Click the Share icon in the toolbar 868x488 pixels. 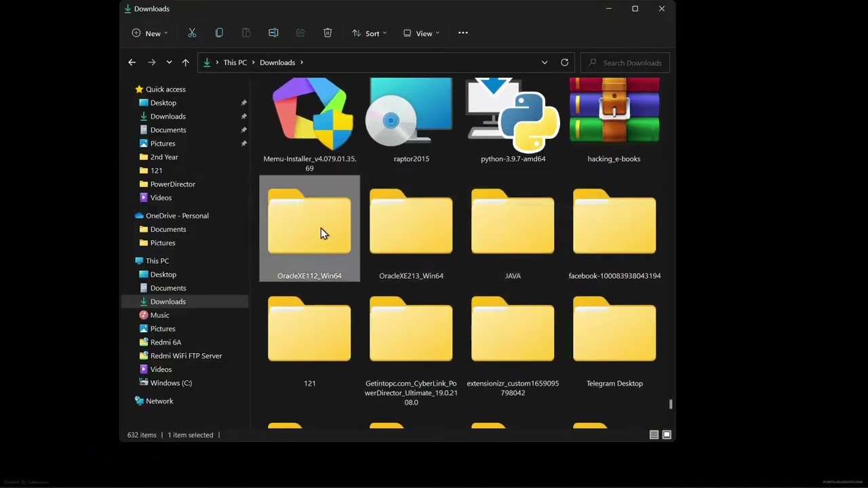tap(300, 33)
